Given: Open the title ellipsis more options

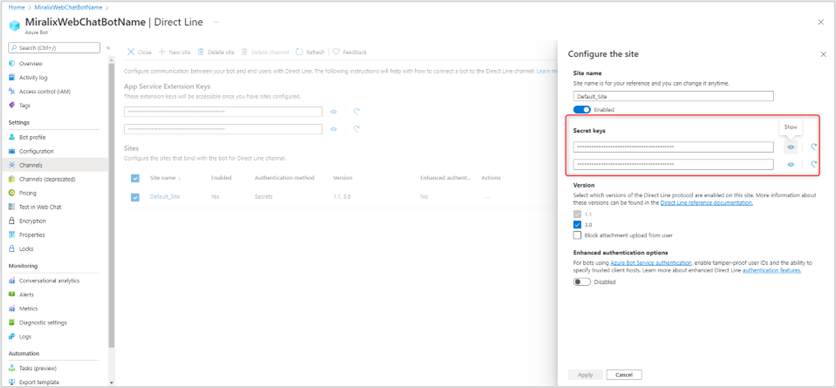Looking at the screenshot, I should click(216, 22).
